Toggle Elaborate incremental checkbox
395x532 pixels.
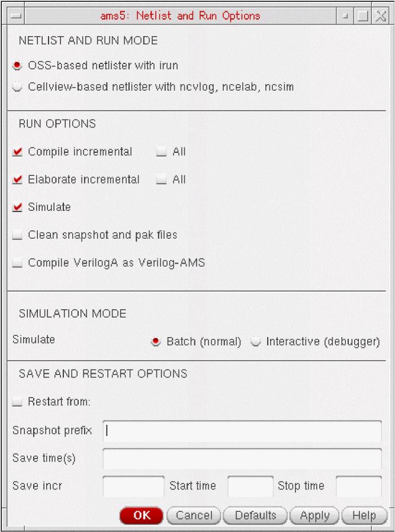pos(18,180)
